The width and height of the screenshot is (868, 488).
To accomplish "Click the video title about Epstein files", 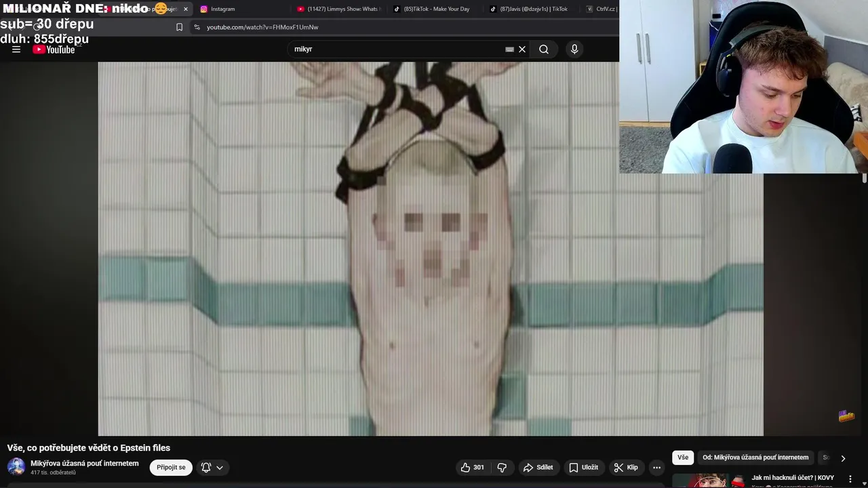I will pos(89,448).
